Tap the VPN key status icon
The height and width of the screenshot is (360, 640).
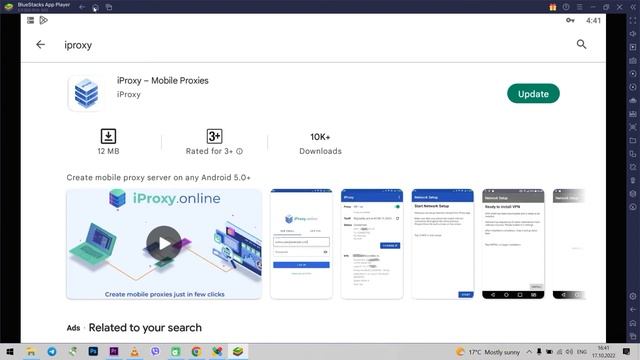coord(570,20)
